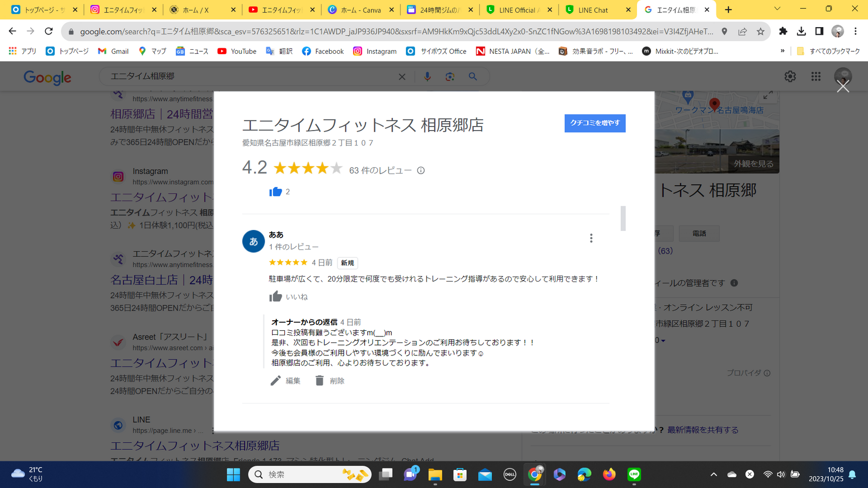The height and width of the screenshot is (488, 868).
Task: Show hidden system tray icons
Action: click(714, 474)
